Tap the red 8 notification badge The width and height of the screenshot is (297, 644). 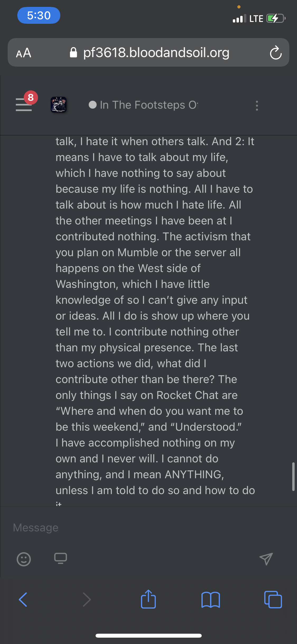pos(31,98)
